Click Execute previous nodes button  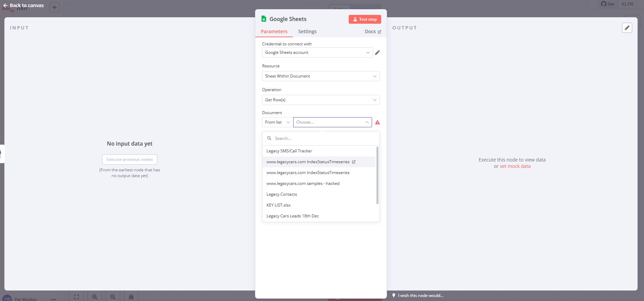tap(130, 159)
